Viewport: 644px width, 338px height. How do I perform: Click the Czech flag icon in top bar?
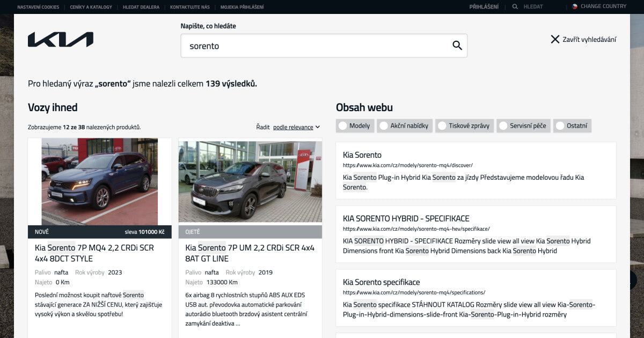pyautogui.click(x=574, y=6)
